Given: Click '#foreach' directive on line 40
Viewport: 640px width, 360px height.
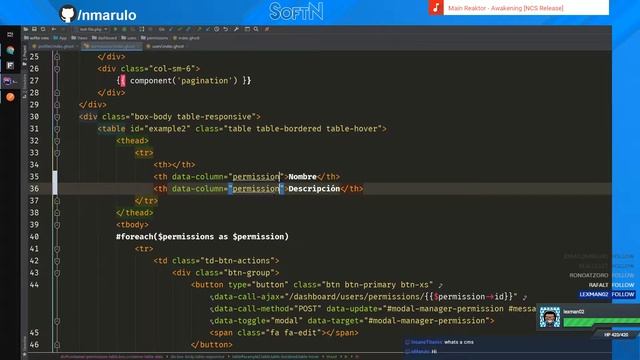Looking at the screenshot, I should click(136, 237).
